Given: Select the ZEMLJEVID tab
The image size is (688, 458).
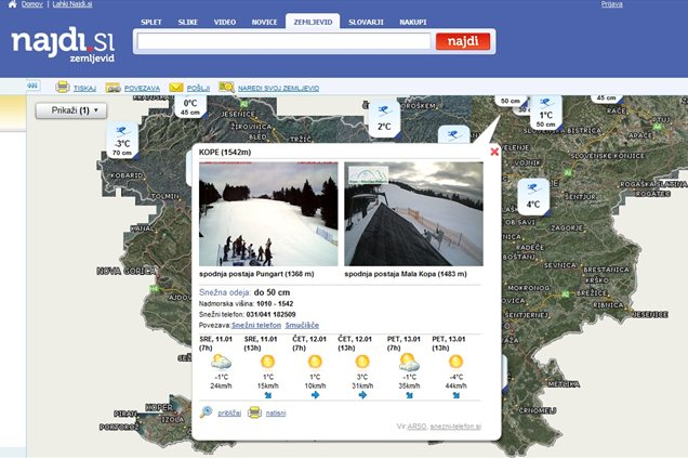Looking at the screenshot, I should click(x=313, y=22).
